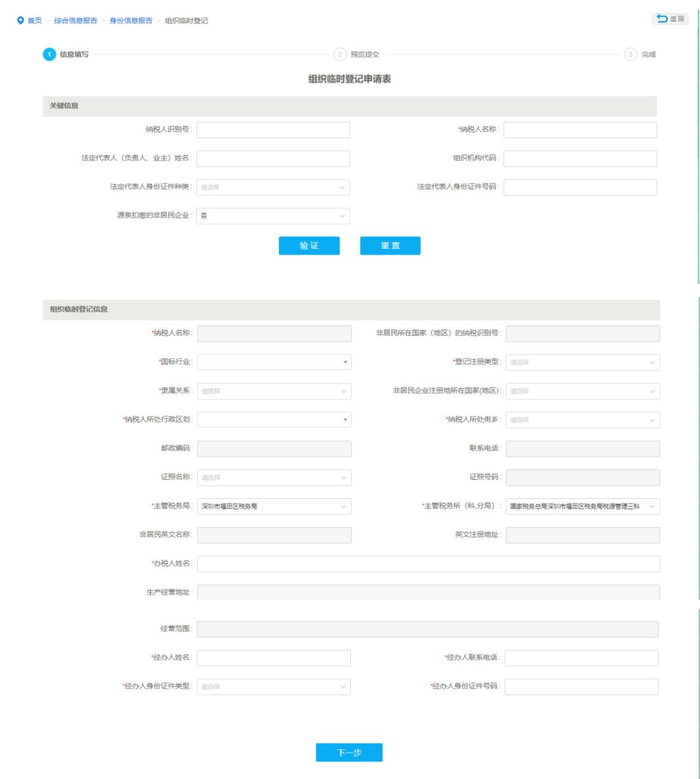Click the 返回 back arrow button
This screenshot has height=779, width=700.
pyautogui.click(x=670, y=19)
